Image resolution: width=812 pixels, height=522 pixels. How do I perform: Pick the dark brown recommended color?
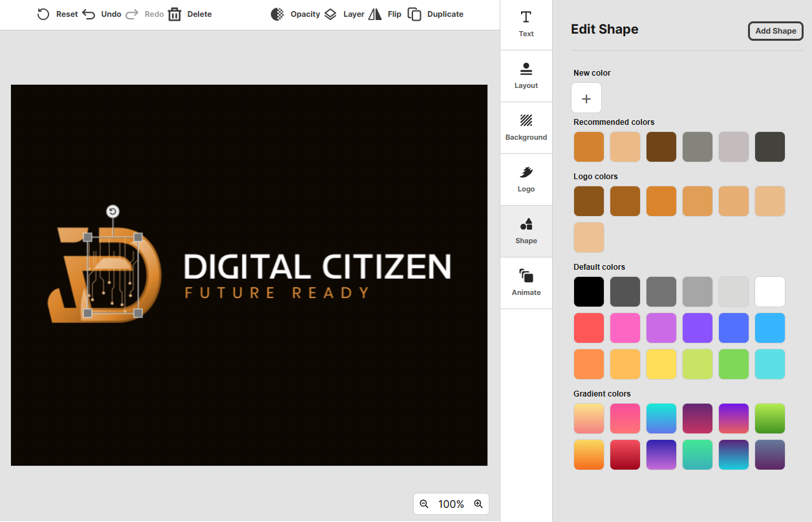[661, 147]
